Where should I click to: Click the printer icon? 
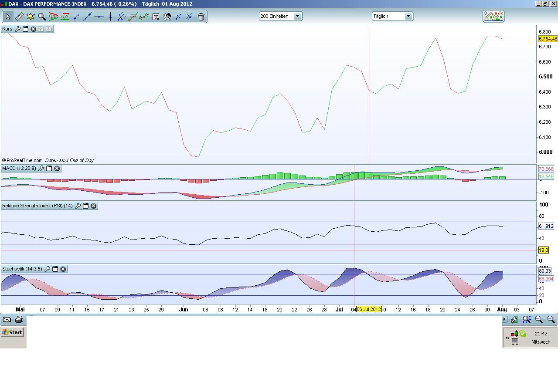19,320
